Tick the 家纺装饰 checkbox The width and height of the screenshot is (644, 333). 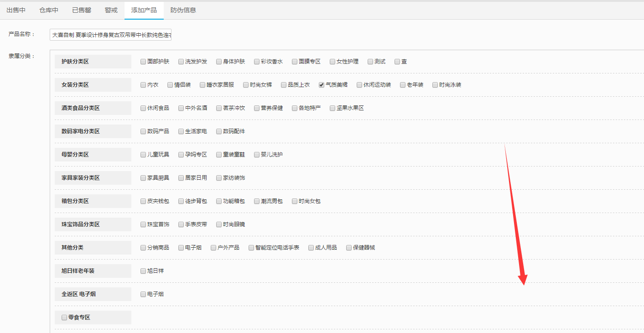pyautogui.click(x=219, y=178)
